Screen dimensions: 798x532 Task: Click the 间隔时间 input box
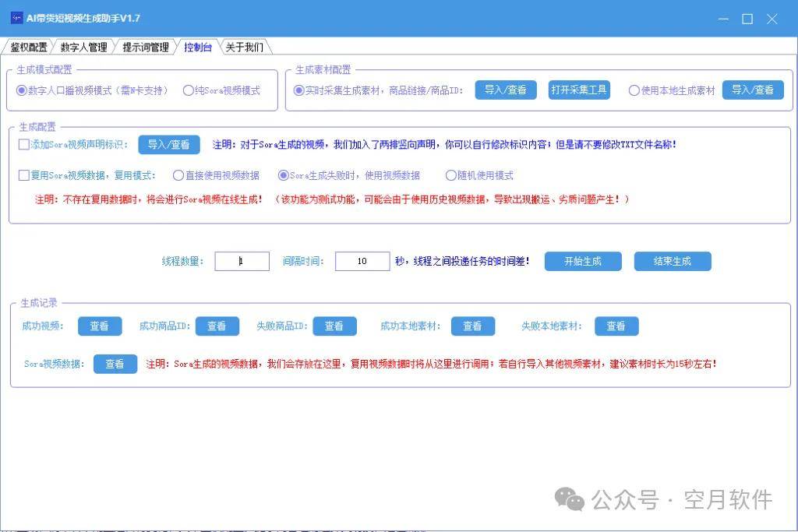point(362,262)
